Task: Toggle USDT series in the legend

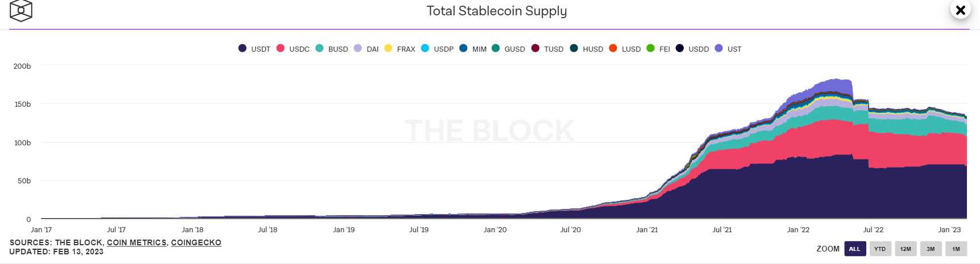Action: pos(254,49)
